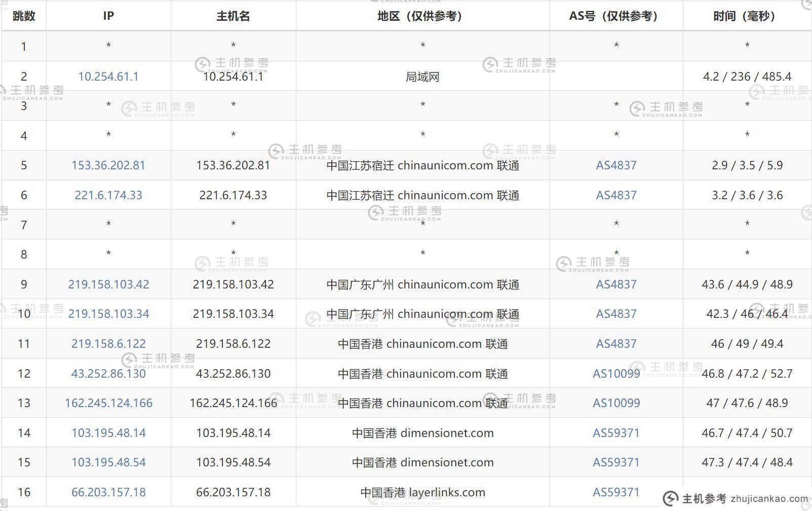The width and height of the screenshot is (812, 511).
Task: Select hop number 7 cell
Action: 24,225
